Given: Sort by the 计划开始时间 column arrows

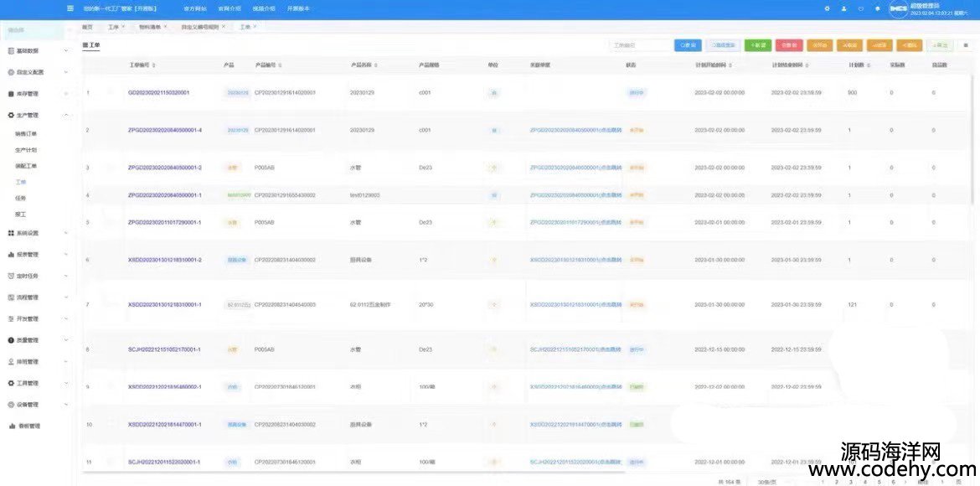Looking at the screenshot, I should 730,65.
